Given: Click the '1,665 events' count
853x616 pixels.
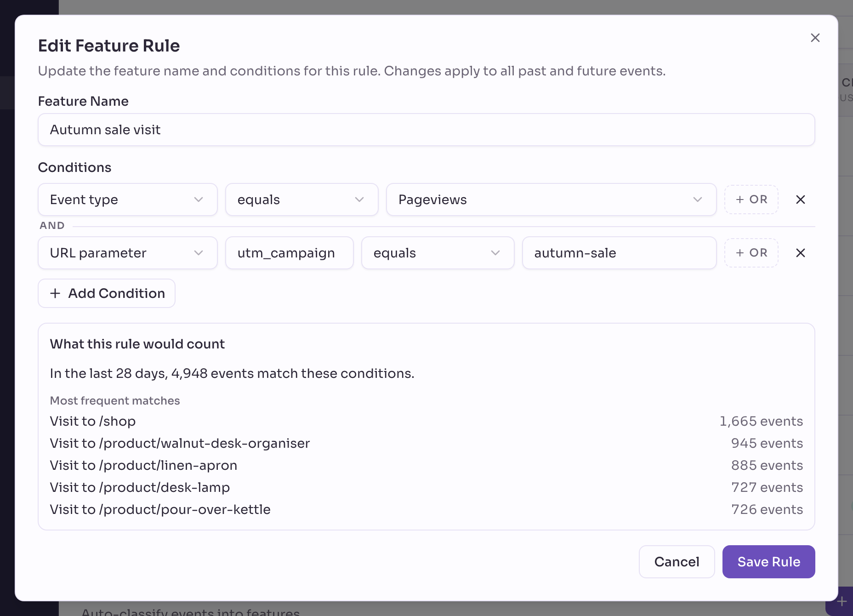Looking at the screenshot, I should (x=761, y=421).
